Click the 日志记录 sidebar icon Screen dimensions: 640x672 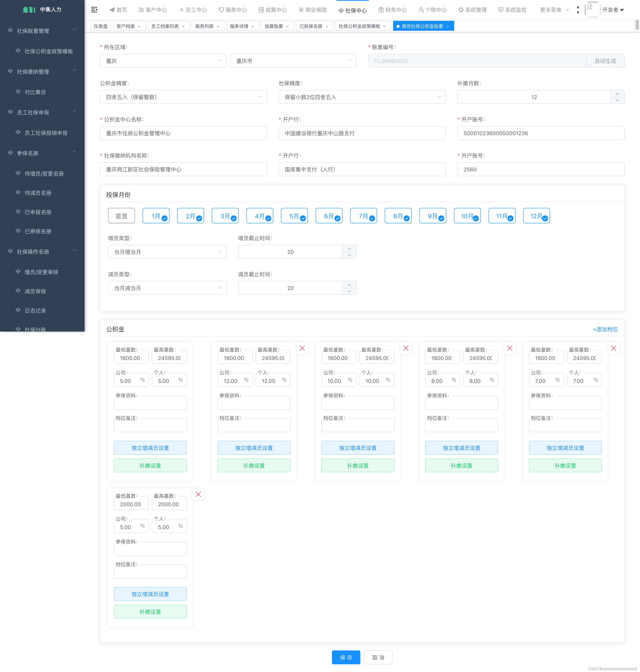18,310
